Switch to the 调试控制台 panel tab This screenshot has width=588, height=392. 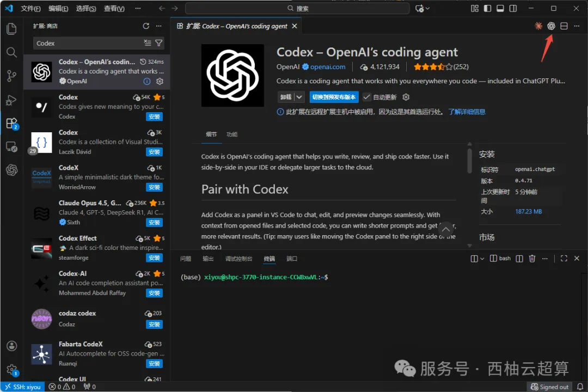pyautogui.click(x=239, y=259)
